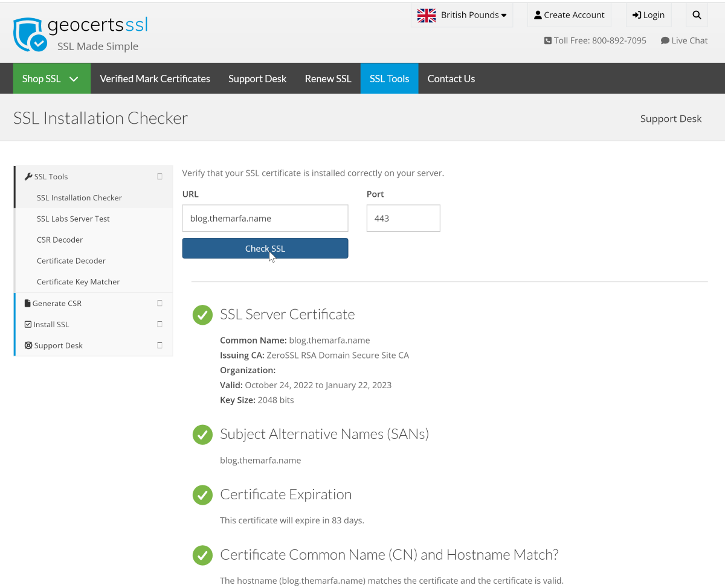Click the Install SSL sidebar icon

(27, 324)
